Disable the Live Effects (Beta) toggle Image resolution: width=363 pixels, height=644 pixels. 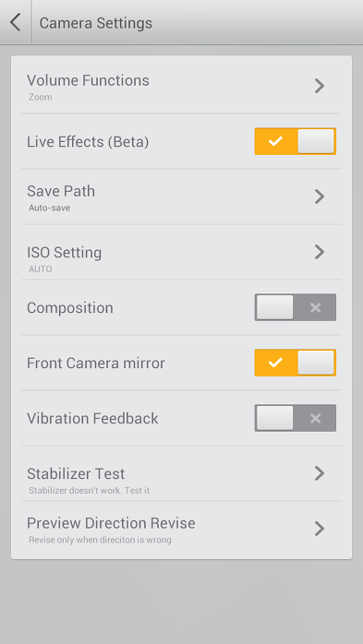coord(296,141)
